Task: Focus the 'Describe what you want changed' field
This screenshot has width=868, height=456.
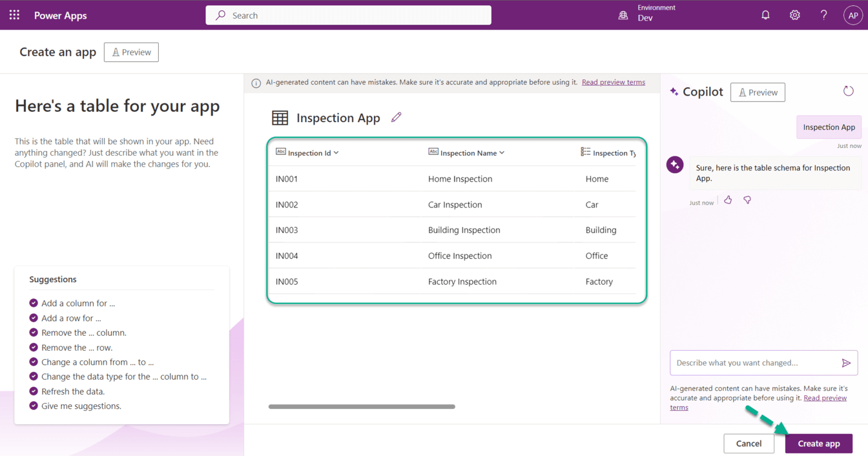Action: (x=754, y=363)
